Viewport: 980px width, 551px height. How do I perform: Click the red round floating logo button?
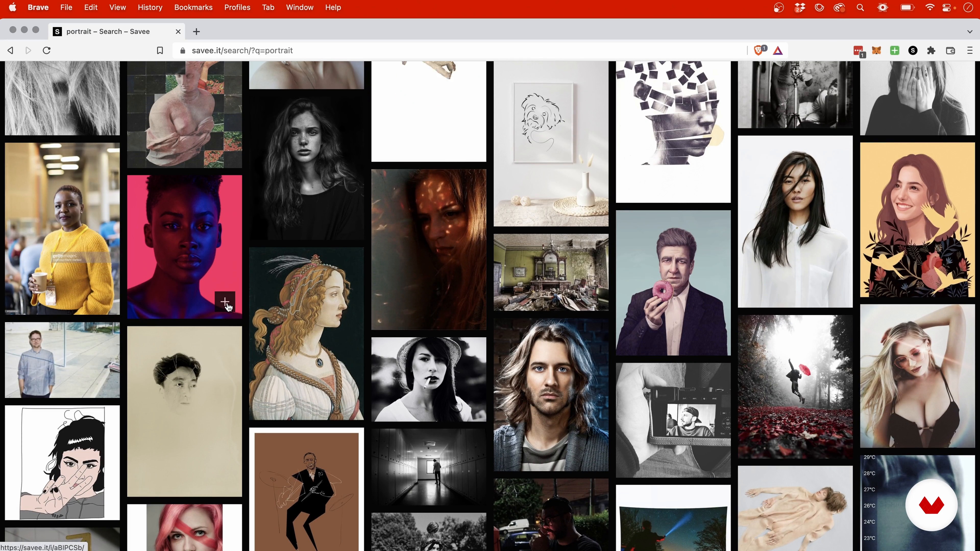pyautogui.click(x=931, y=505)
